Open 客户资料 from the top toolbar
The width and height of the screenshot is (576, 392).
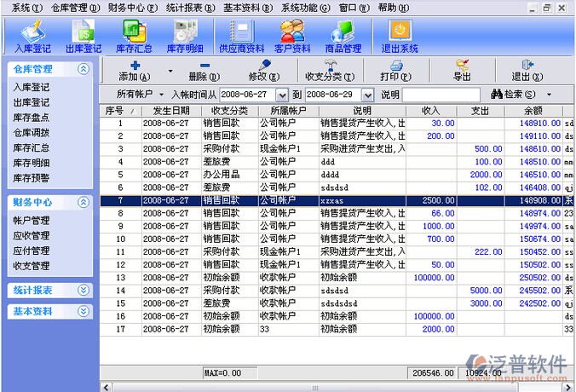[293, 36]
